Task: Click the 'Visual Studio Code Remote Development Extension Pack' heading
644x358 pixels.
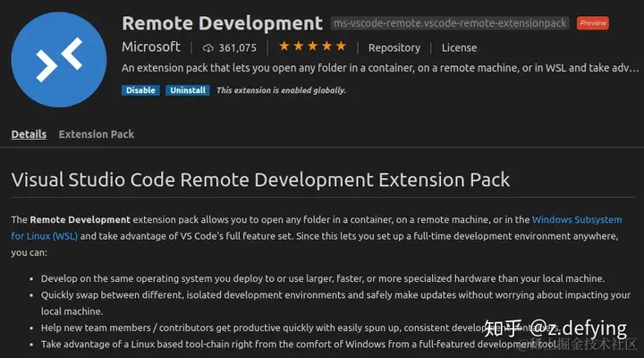Action: point(260,180)
